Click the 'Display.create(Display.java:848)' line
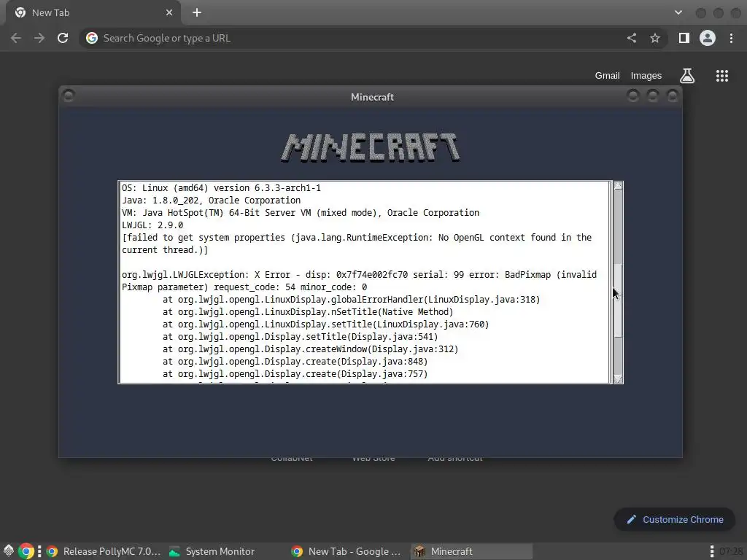Screen dimensions: 747x560 coord(295,362)
